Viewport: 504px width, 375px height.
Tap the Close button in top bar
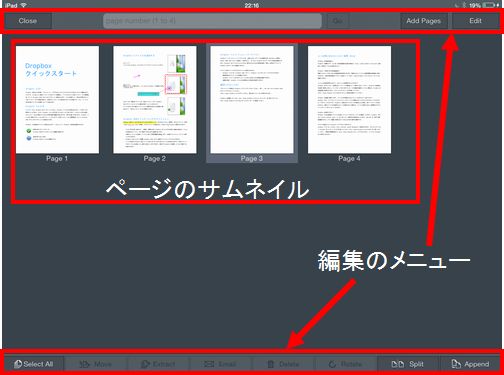[x=28, y=21]
